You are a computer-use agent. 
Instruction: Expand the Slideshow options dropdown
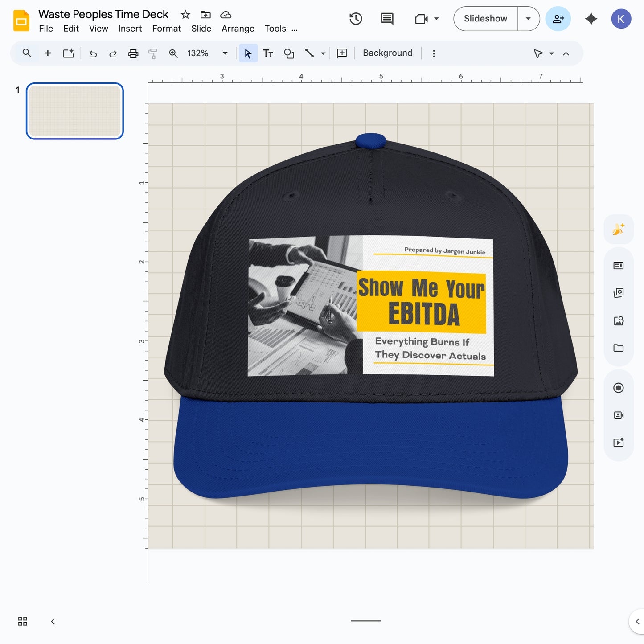(x=529, y=19)
